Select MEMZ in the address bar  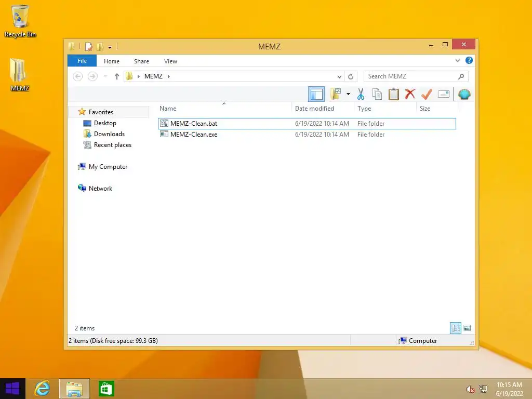[x=153, y=76]
